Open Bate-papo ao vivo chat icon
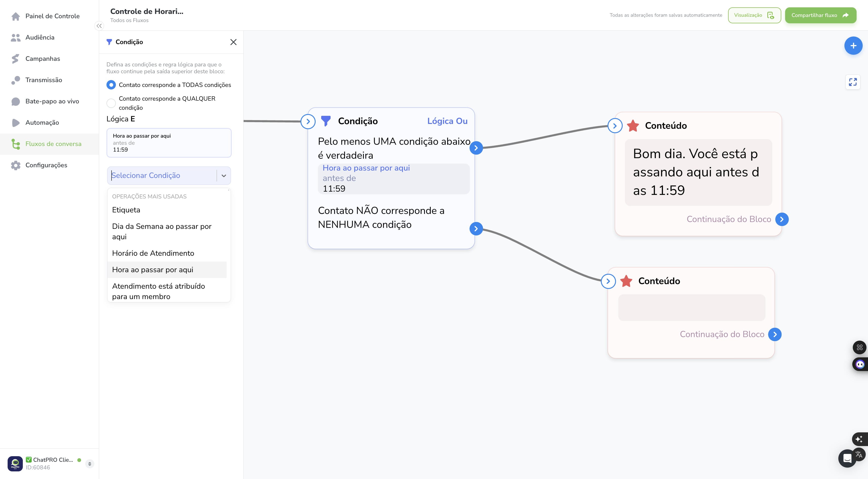This screenshot has width=868, height=479. coord(15,101)
